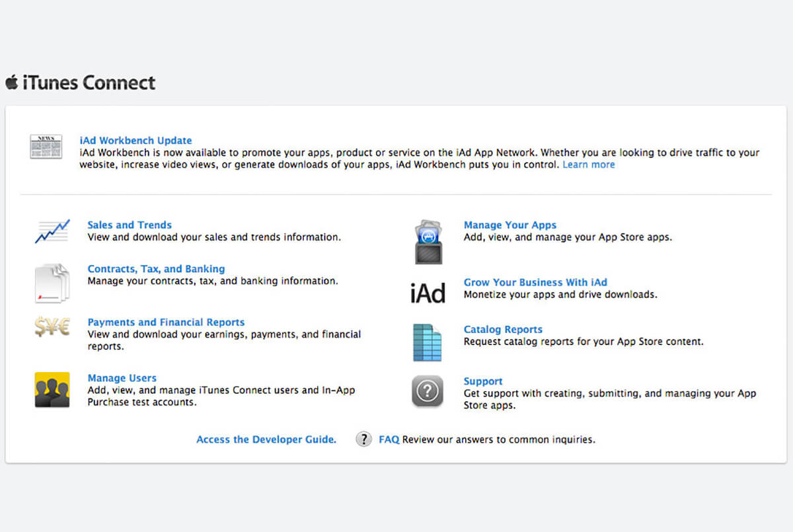Screen dimensions: 793x532
Task: Select the Manage Your Apps link
Action: [x=510, y=225]
